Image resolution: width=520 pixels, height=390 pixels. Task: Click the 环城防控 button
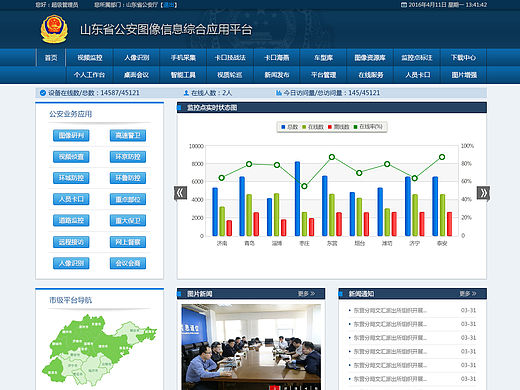coord(71,178)
